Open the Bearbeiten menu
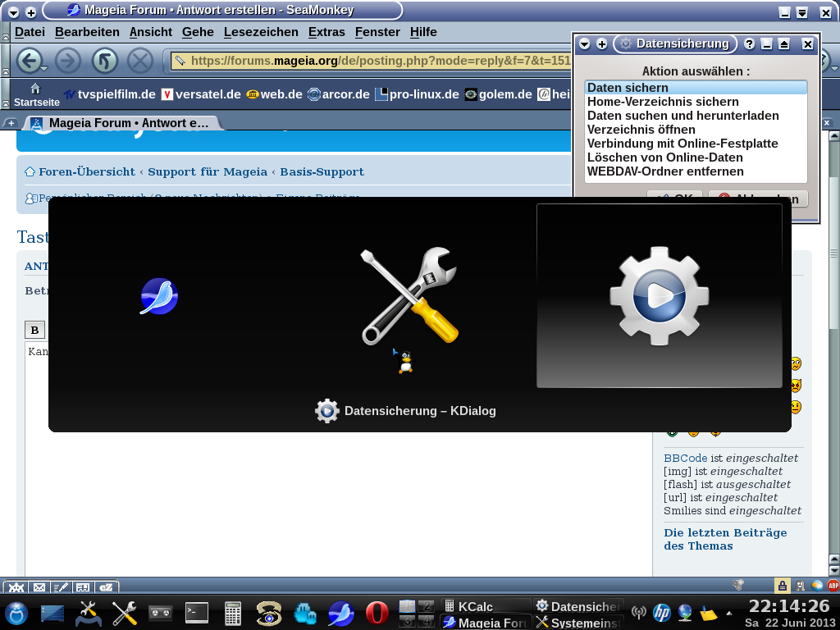This screenshot has width=840, height=630. point(87,32)
